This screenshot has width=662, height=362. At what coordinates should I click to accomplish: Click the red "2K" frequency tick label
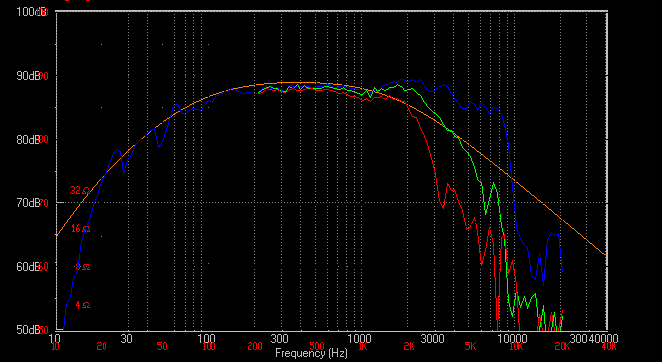pyautogui.click(x=409, y=347)
